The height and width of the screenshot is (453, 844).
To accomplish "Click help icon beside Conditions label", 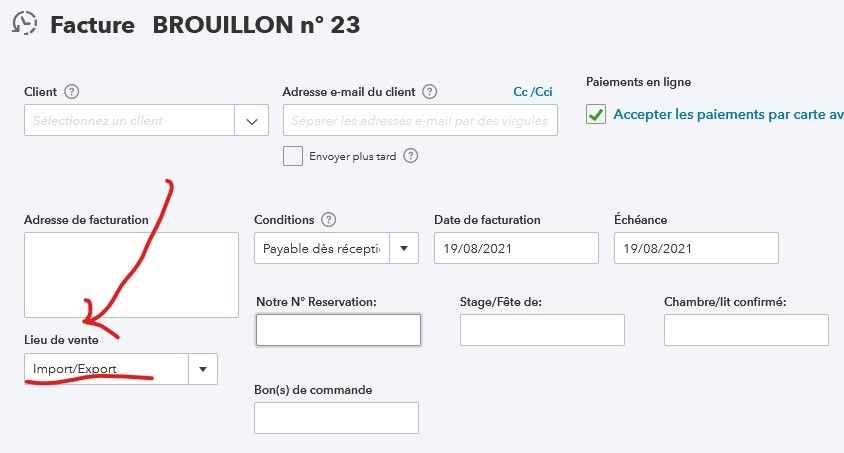I will coord(329,220).
